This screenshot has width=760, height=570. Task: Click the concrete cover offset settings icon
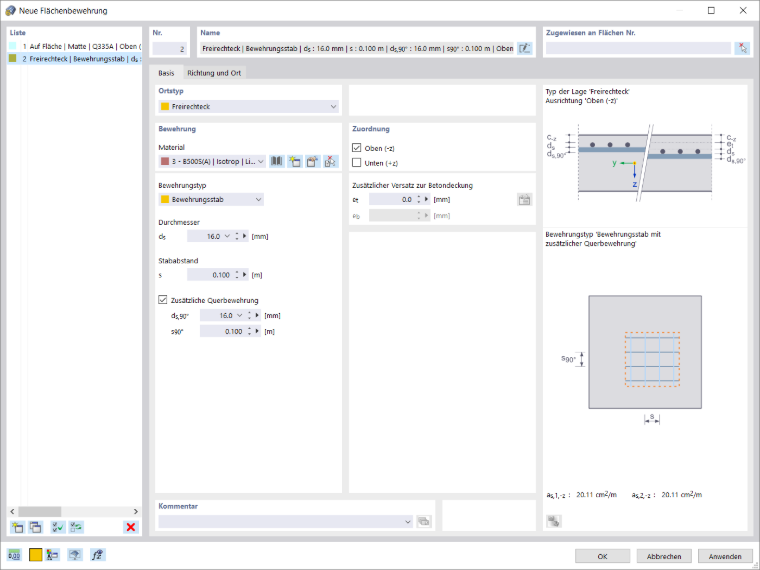524,200
